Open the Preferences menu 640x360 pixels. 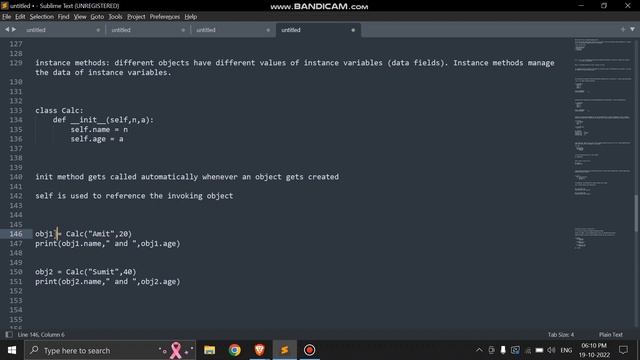[x=164, y=17]
